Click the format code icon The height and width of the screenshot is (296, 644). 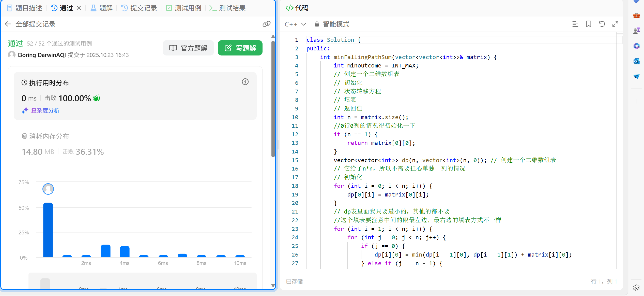(x=575, y=24)
